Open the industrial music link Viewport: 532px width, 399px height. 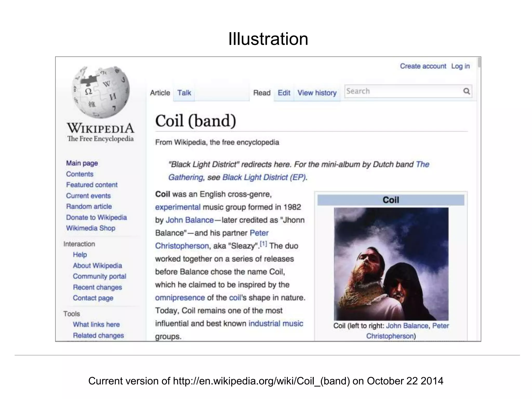click(276, 323)
